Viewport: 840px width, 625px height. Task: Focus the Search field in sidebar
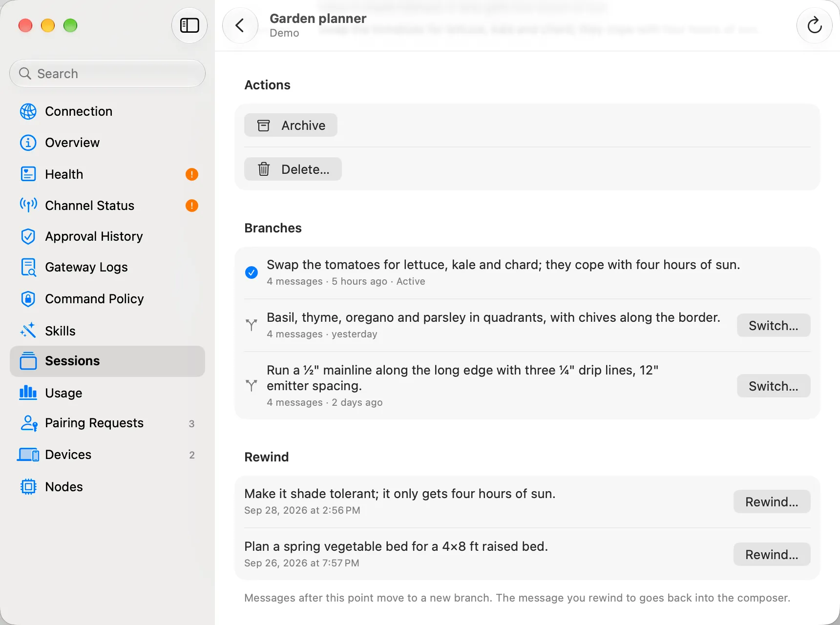click(x=107, y=74)
